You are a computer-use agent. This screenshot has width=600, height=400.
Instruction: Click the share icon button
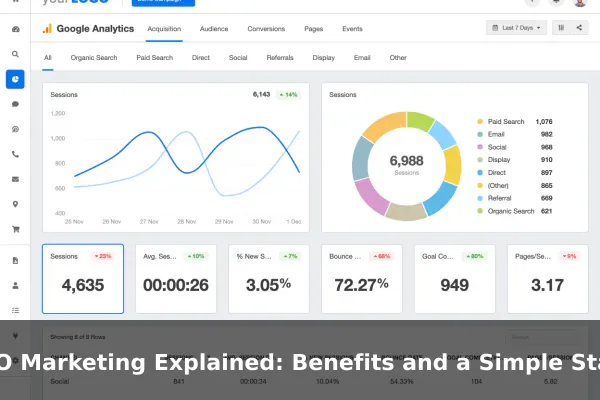579,28
